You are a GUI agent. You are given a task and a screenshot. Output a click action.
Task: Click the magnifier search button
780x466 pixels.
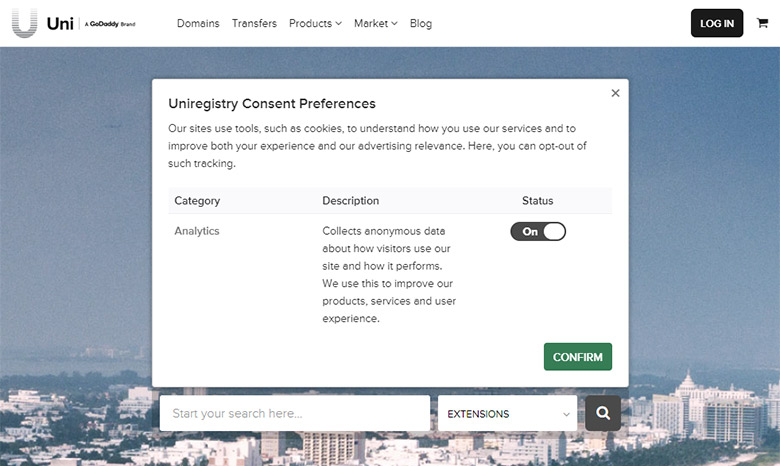(x=603, y=413)
